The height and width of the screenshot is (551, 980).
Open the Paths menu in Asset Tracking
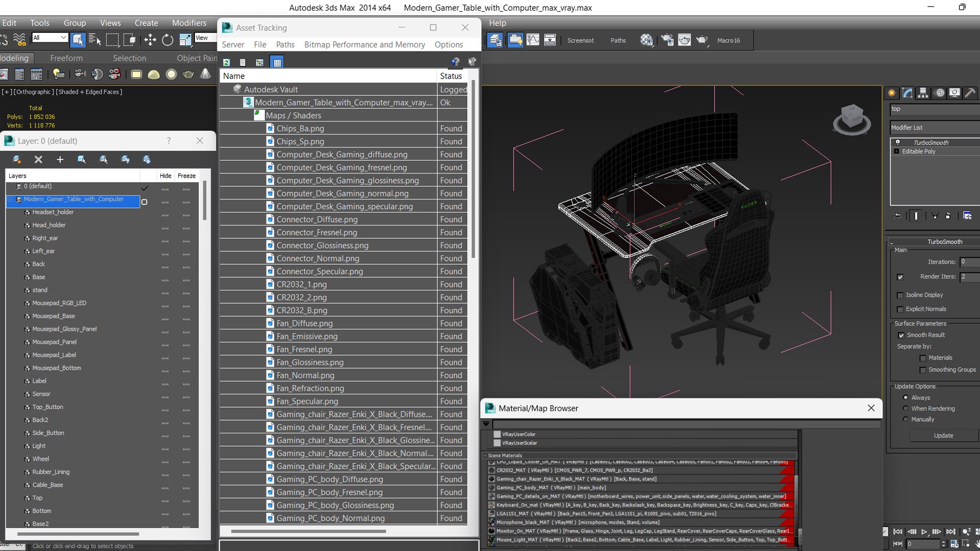[x=285, y=44]
